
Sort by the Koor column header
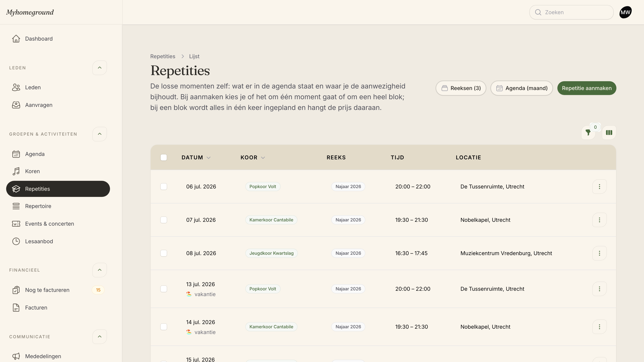(x=252, y=157)
